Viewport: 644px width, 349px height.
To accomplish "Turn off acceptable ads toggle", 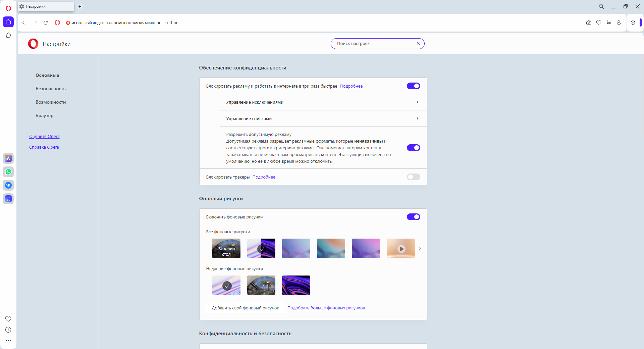I will (414, 148).
